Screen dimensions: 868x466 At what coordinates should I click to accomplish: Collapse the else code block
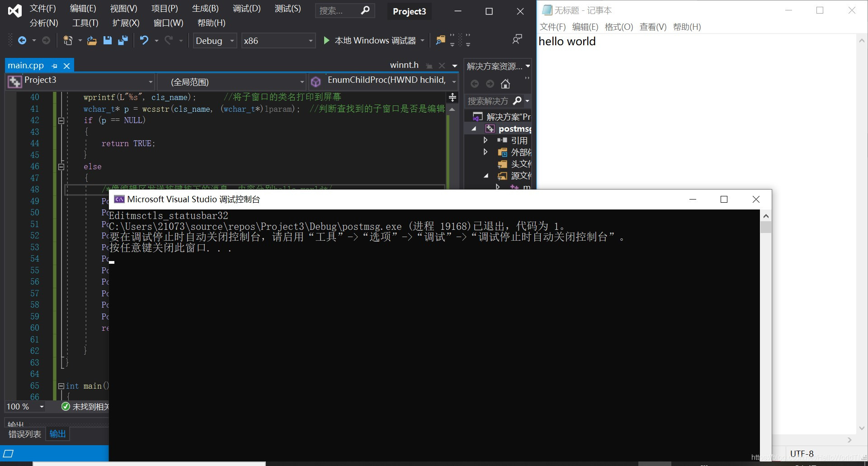(61, 167)
